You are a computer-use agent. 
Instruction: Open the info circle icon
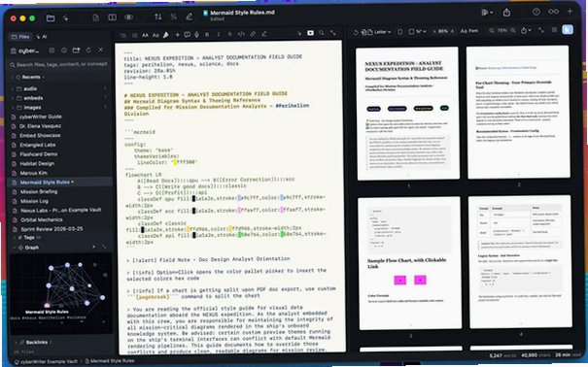point(536,12)
